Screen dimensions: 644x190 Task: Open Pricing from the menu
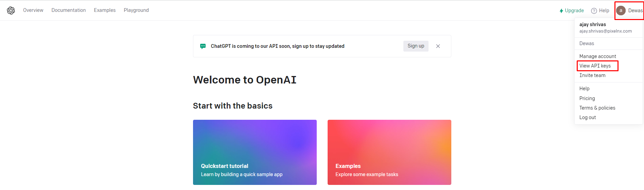(x=587, y=98)
